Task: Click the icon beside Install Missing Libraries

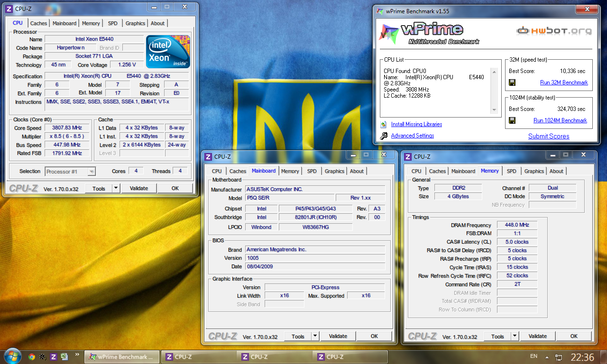Action: pos(384,124)
